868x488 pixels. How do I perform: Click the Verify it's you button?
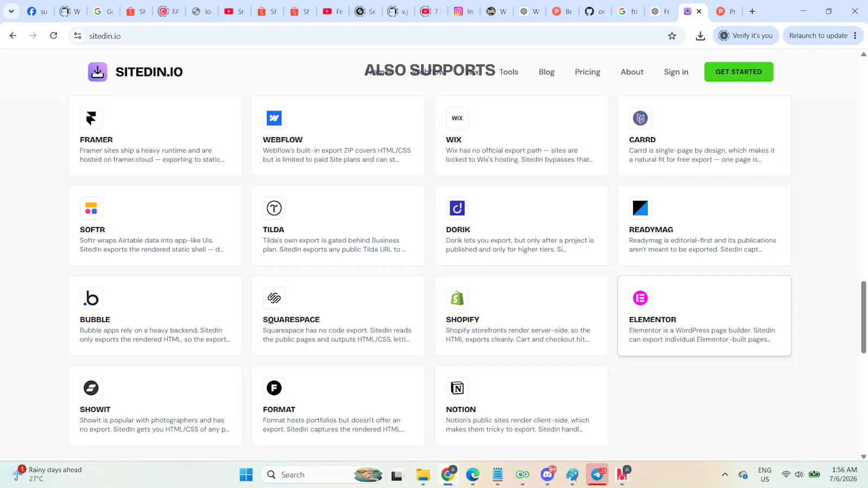coord(746,36)
